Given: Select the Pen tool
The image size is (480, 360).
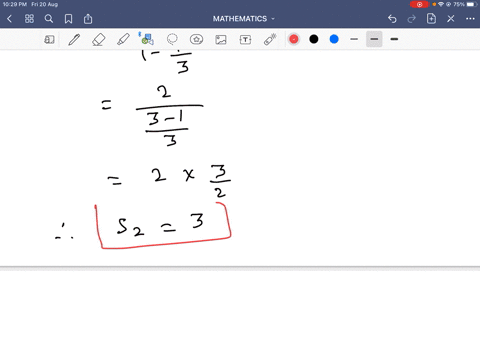Looking at the screenshot, I should click(74, 40).
